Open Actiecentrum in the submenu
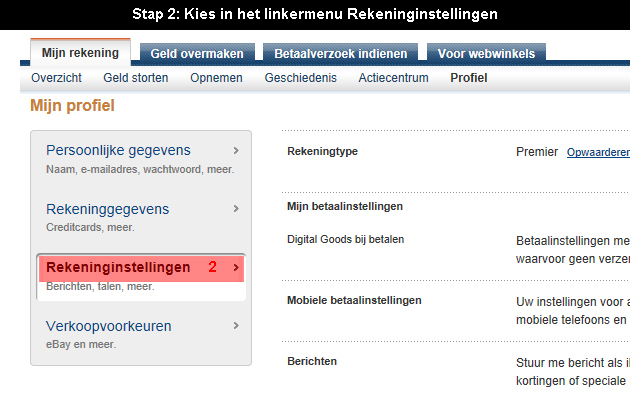Screen dimensions: 630x400 pyautogui.click(x=393, y=78)
